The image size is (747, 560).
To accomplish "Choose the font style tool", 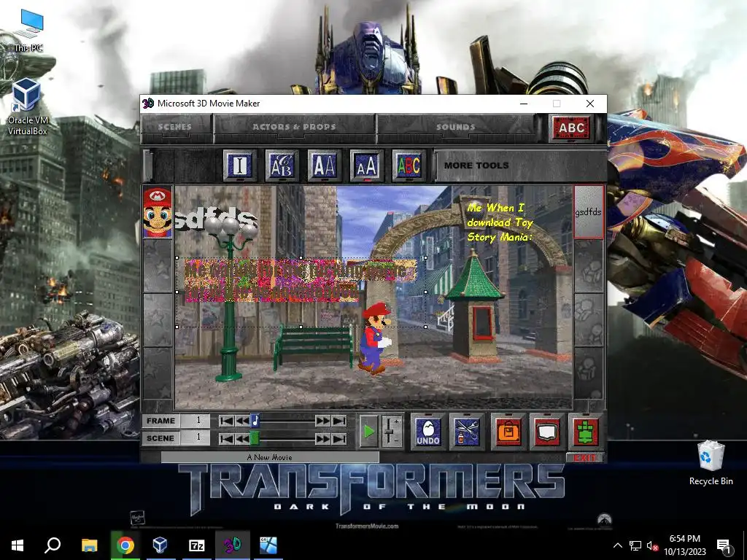I will 282,166.
